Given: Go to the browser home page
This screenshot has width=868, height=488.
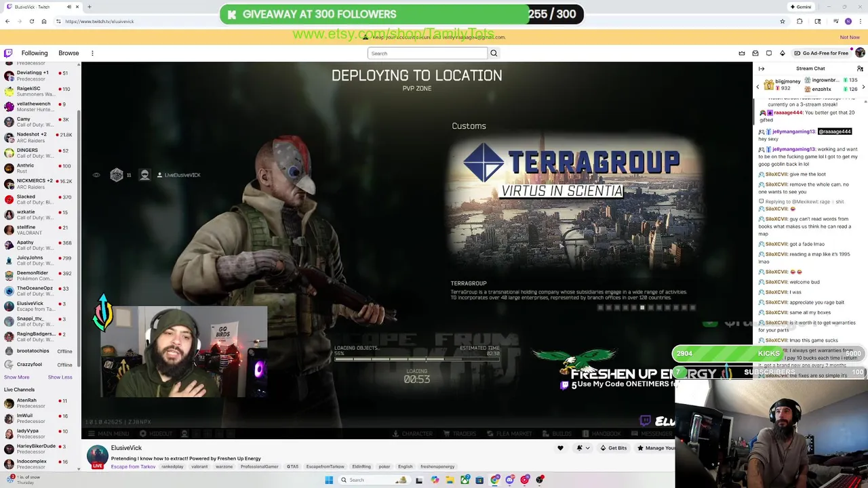Looking at the screenshot, I should [x=44, y=22].
